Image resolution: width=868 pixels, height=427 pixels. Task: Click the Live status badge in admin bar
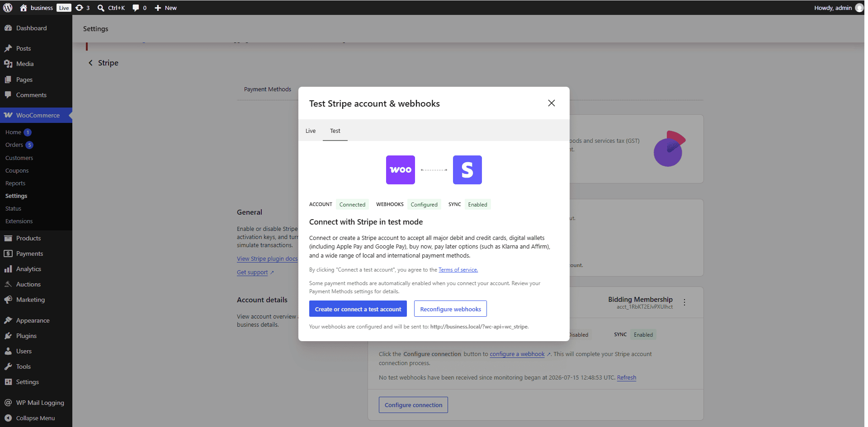64,8
